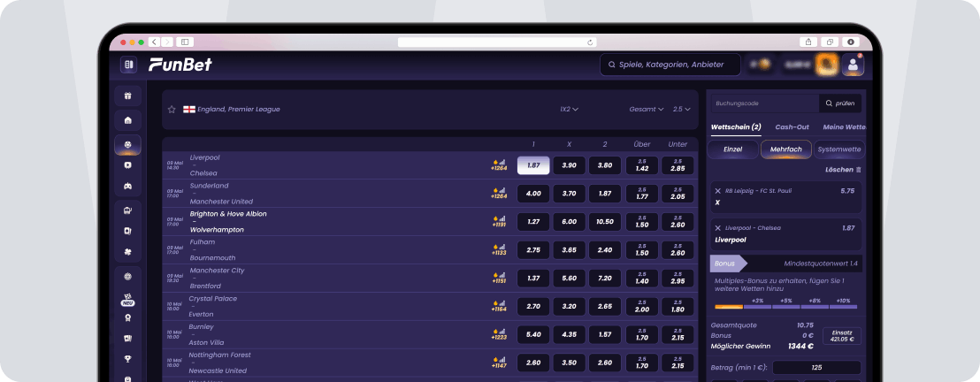
Task: Open the orange glowing icon beside the profile
Action: [x=827, y=65]
